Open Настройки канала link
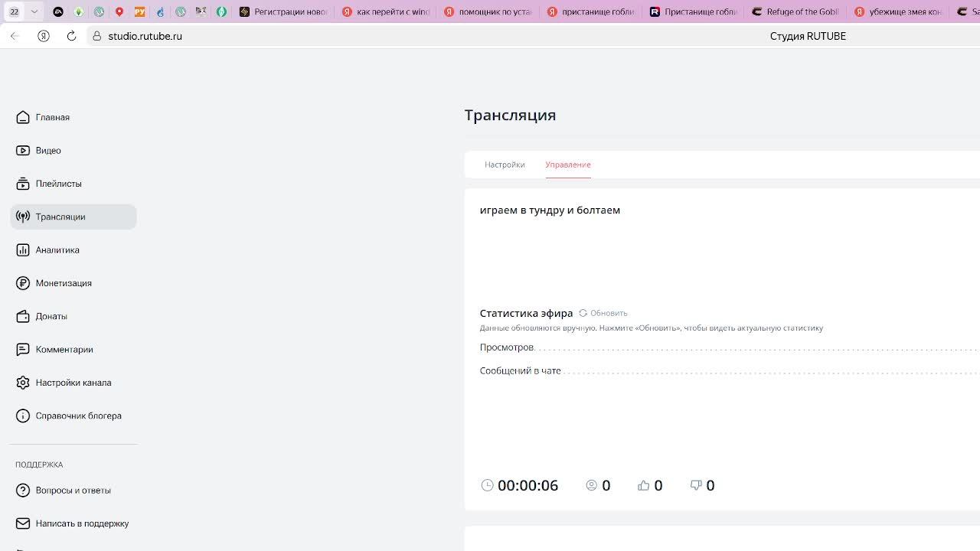Viewport: 980px width, 551px height. point(73,383)
